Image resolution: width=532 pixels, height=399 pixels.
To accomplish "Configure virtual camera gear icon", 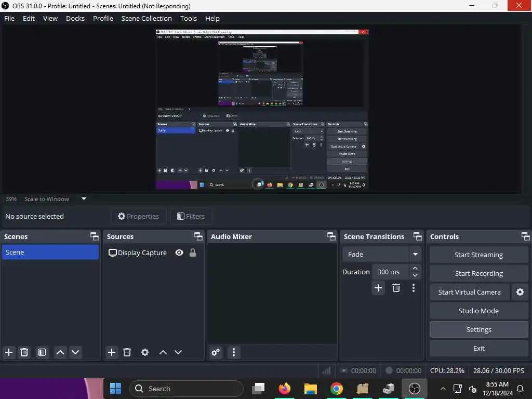I will [520, 292].
